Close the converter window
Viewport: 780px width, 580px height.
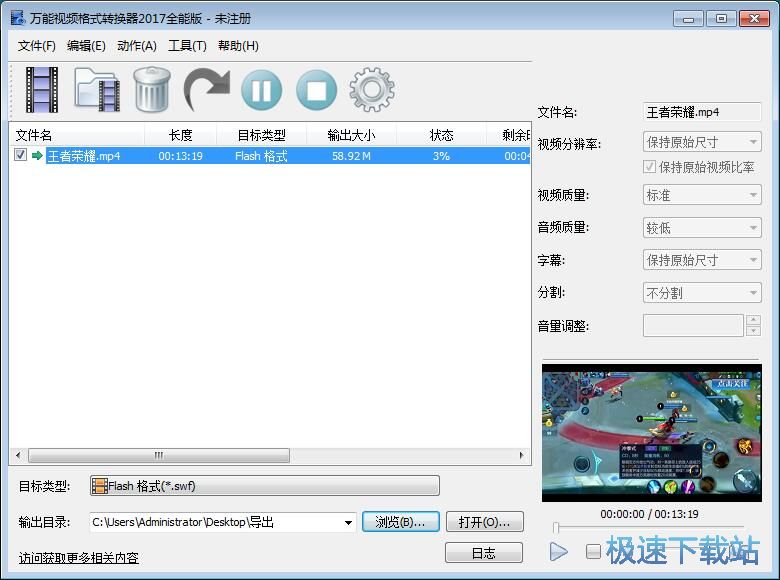tap(754, 19)
